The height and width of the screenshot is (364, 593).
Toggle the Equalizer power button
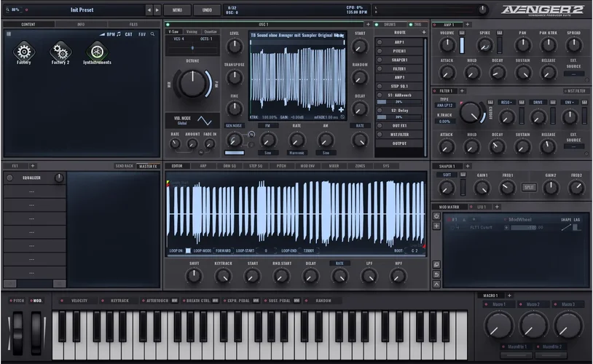(9, 178)
